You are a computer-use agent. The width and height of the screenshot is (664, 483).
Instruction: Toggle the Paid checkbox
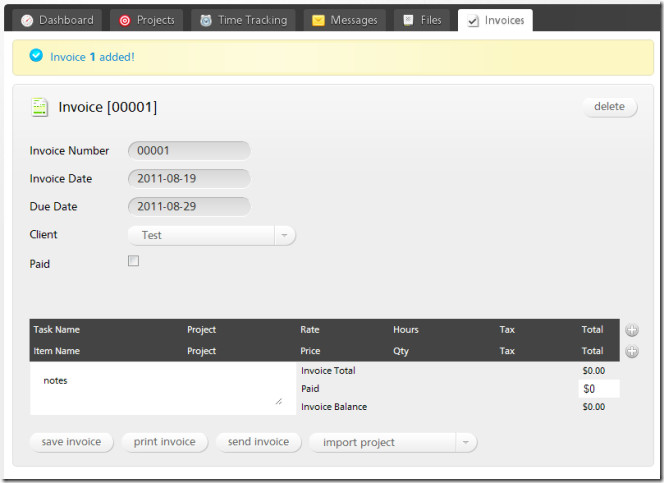pos(133,261)
